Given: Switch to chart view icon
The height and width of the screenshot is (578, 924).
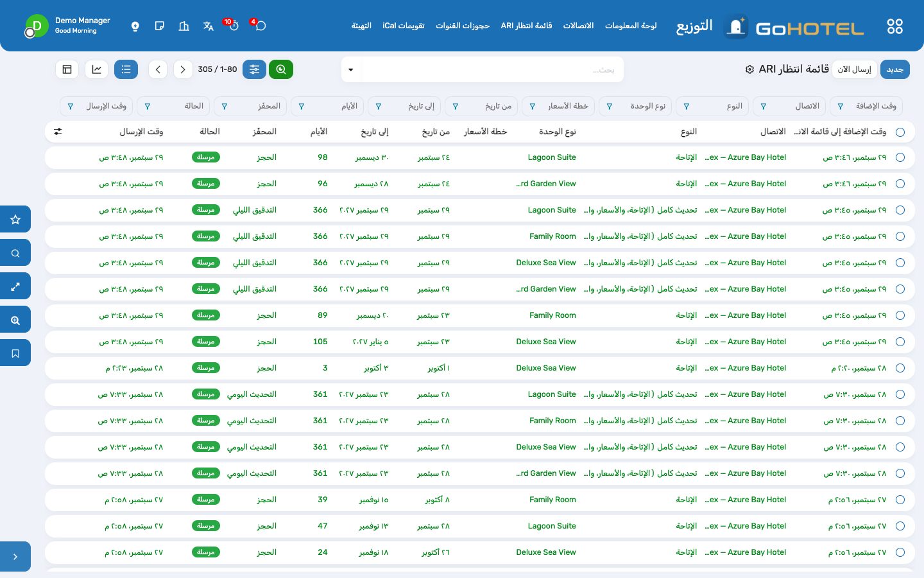Looking at the screenshot, I should [x=96, y=69].
